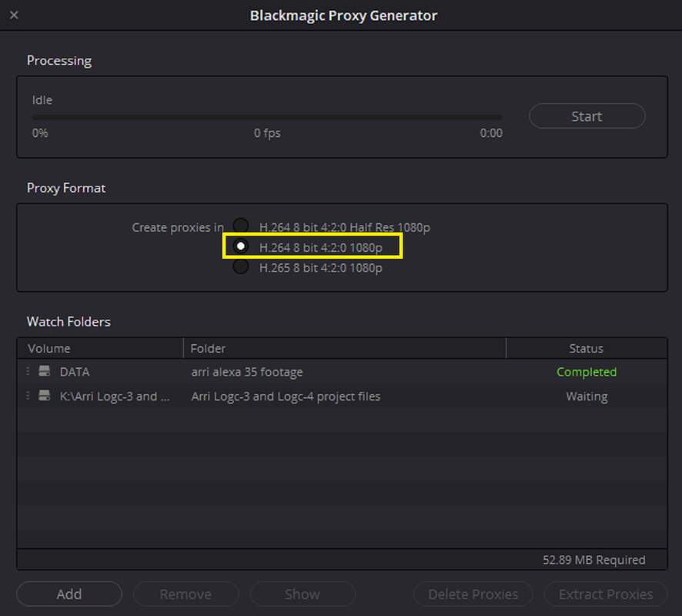Click the drag handle of the K:\Arri Logc-3 row
The height and width of the screenshot is (616, 682).
click(x=28, y=396)
